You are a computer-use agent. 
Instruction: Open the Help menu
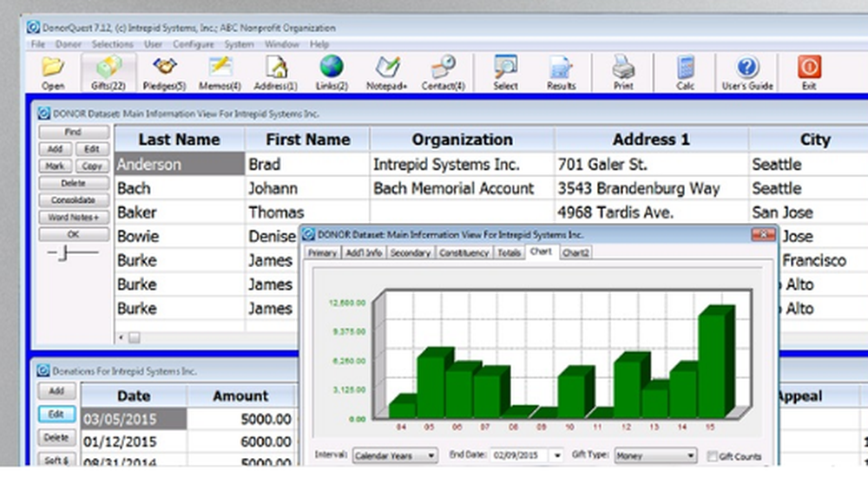[x=319, y=44]
